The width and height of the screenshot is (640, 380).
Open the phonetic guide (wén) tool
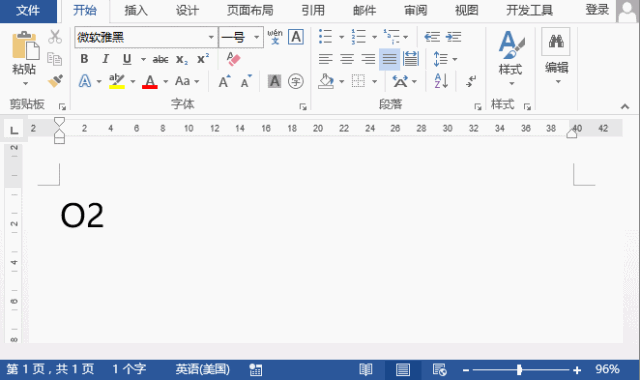coord(275,37)
